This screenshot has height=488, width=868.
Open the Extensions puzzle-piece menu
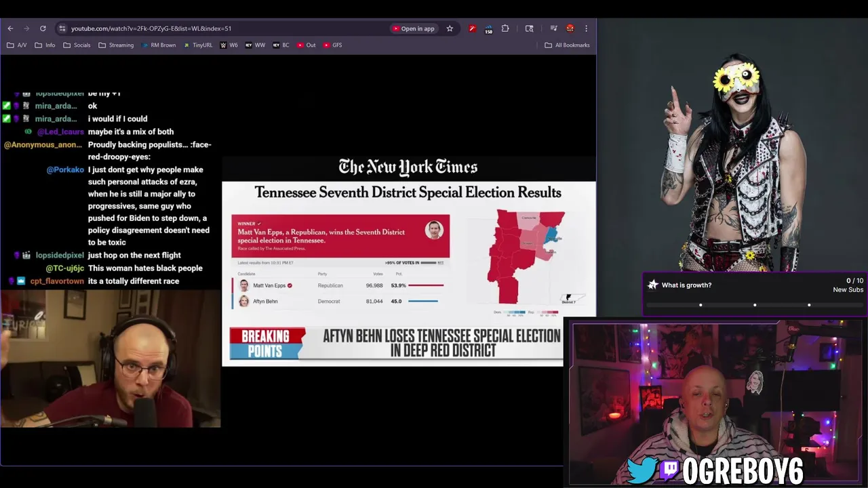pos(505,28)
